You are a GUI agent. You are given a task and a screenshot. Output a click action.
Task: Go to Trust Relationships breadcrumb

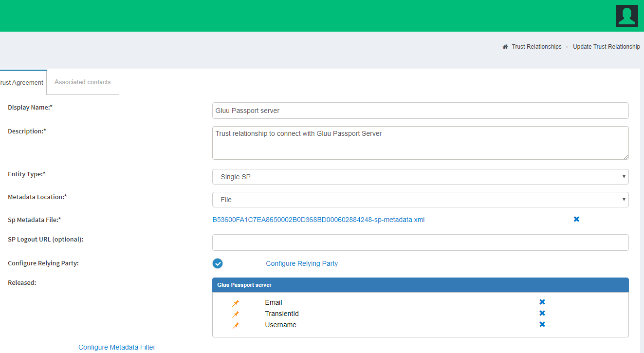tap(536, 47)
